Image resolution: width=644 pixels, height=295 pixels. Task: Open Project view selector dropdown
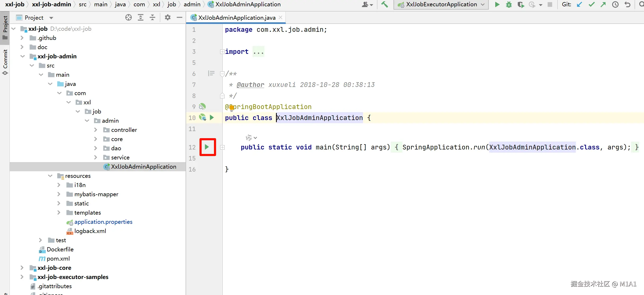(x=51, y=18)
